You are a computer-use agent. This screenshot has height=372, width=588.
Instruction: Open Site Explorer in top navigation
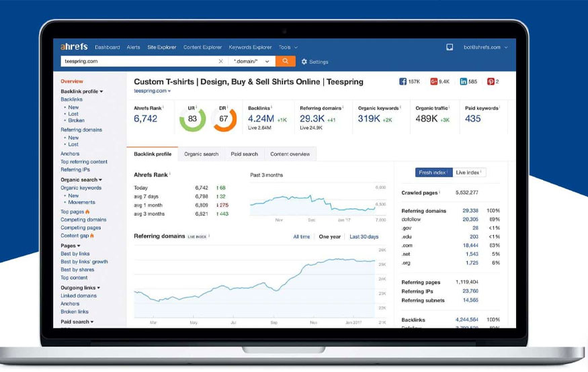click(162, 47)
